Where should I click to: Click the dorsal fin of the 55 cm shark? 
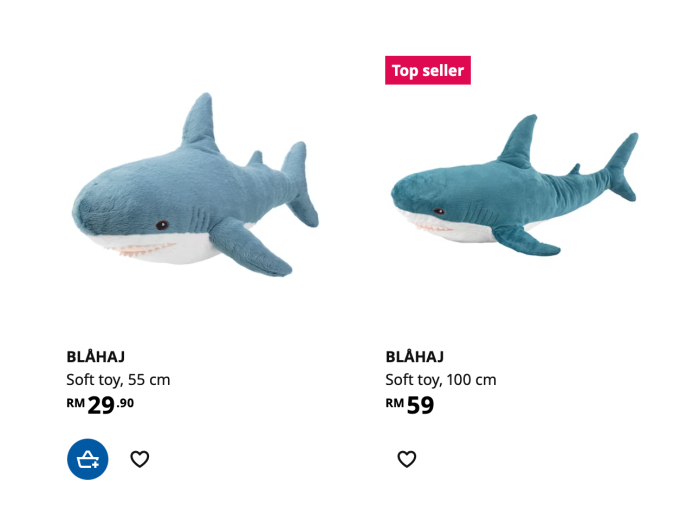coord(201,122)
